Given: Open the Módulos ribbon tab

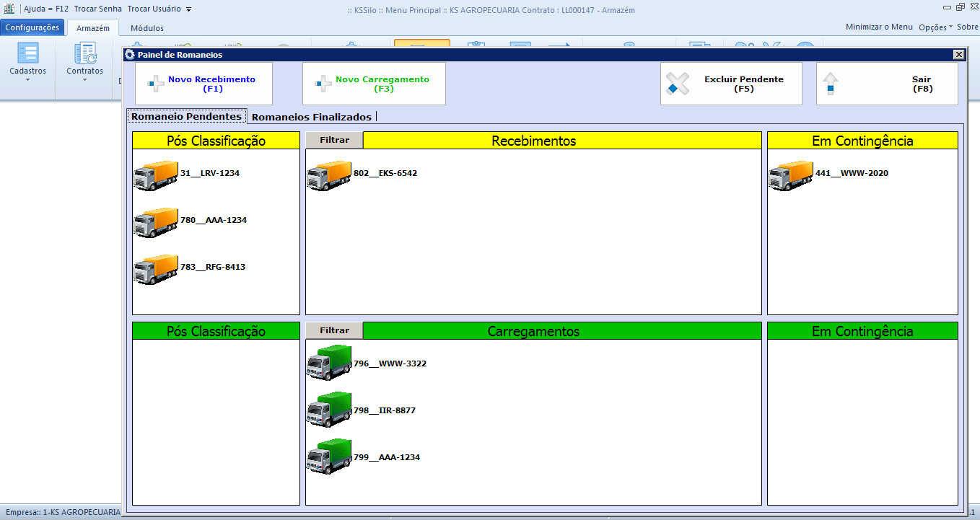Looking at the screenshot, I should pyautogui.click(x=146, y=28).
